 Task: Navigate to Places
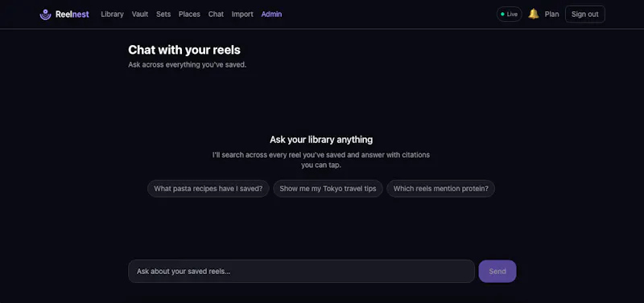coord(189,14)
